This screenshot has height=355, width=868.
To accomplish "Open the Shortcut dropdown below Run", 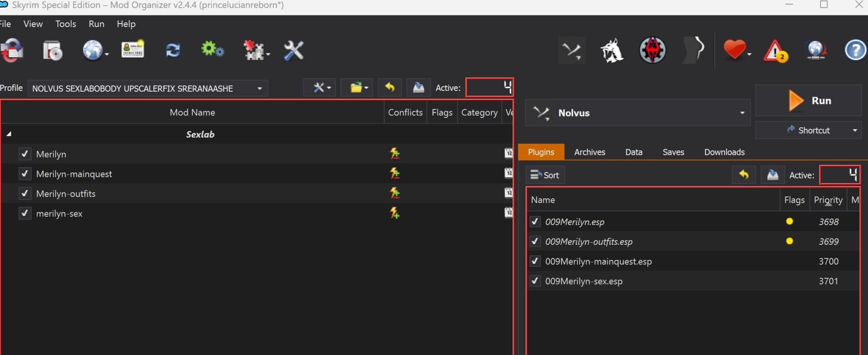I will tap(808, 130).
